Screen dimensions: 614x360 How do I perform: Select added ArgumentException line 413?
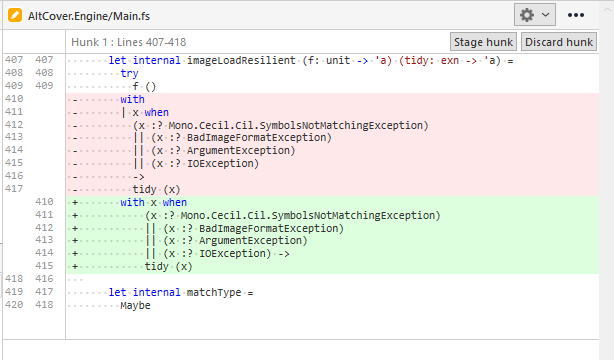pos(332,241)
